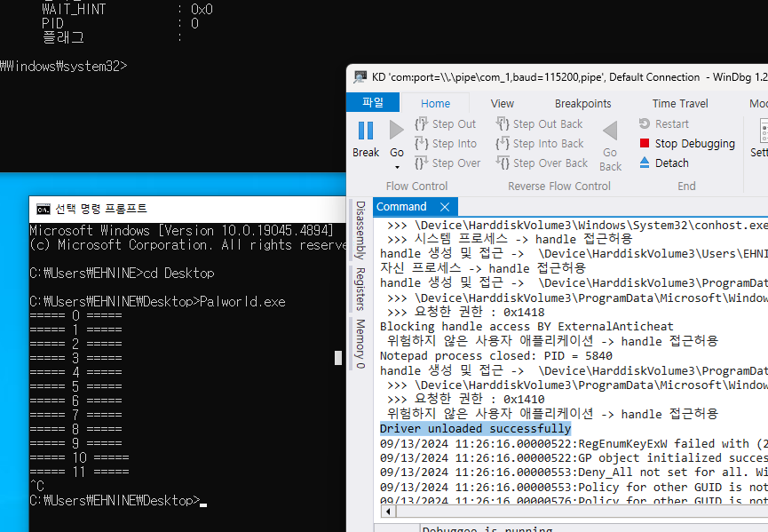The width and height of the screenshot is (768, 532).
Task: Click the horizontal scrollbar left arrow in Command window
Action: (388, 512)
